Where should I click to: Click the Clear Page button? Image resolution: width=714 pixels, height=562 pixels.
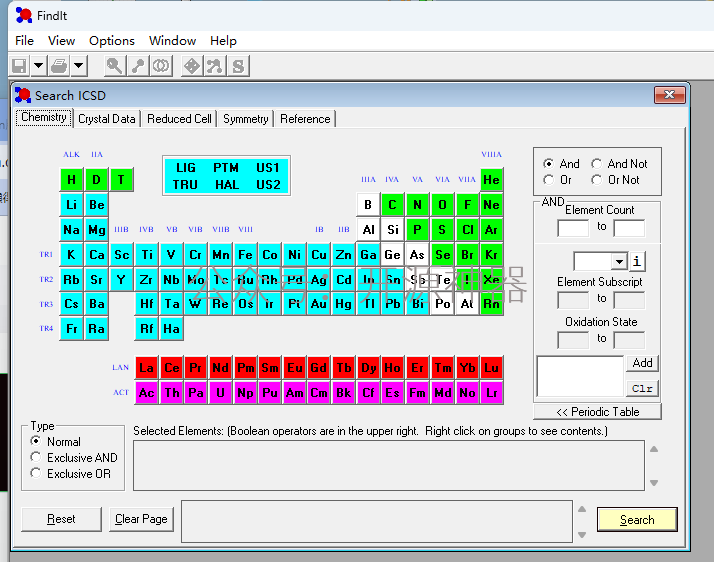(x=141, y=519)
